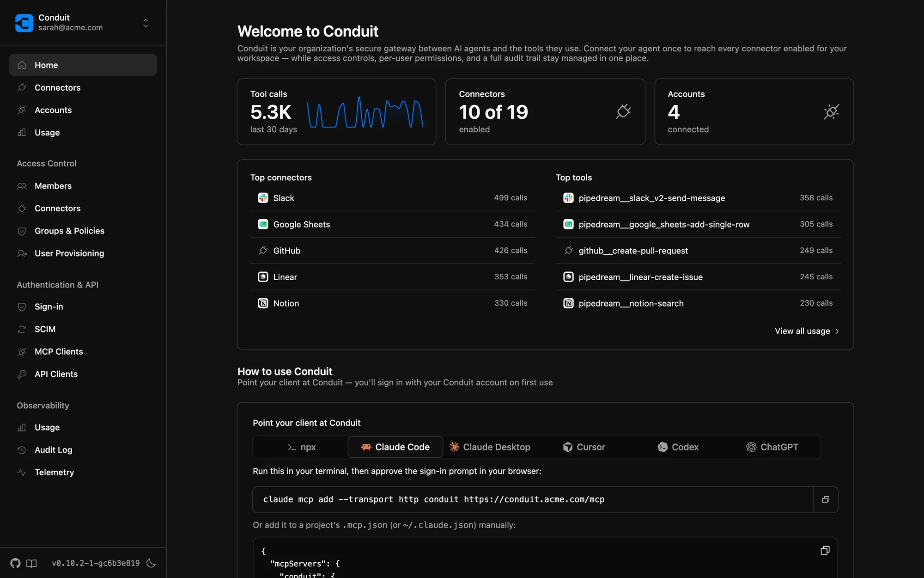This screenshot has height=578, width=924.
Task: Copy the claude mcp add command
Action: tap(826, 499)
